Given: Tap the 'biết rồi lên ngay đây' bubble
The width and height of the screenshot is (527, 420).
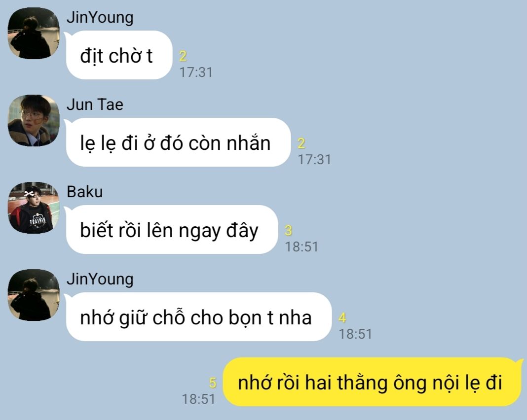Looking at the screenshot, I should (172, 230).
